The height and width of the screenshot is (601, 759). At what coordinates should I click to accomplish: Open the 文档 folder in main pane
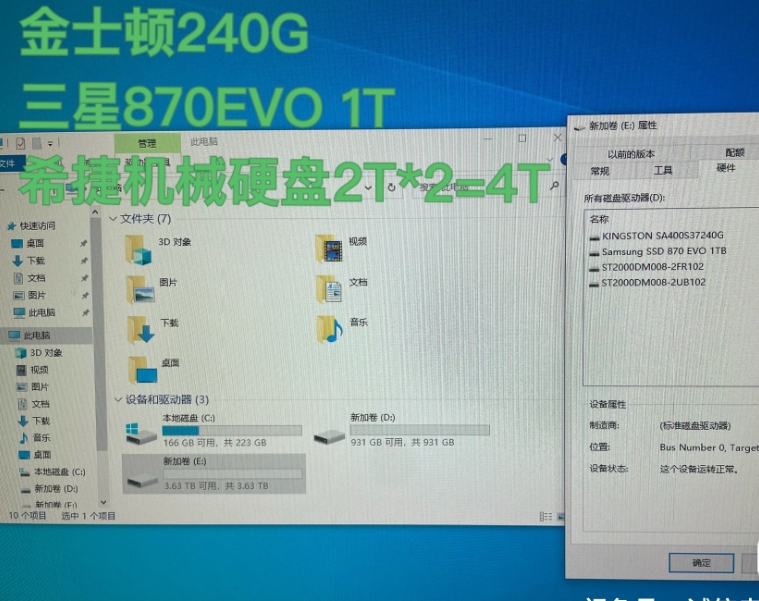point(330,289)
